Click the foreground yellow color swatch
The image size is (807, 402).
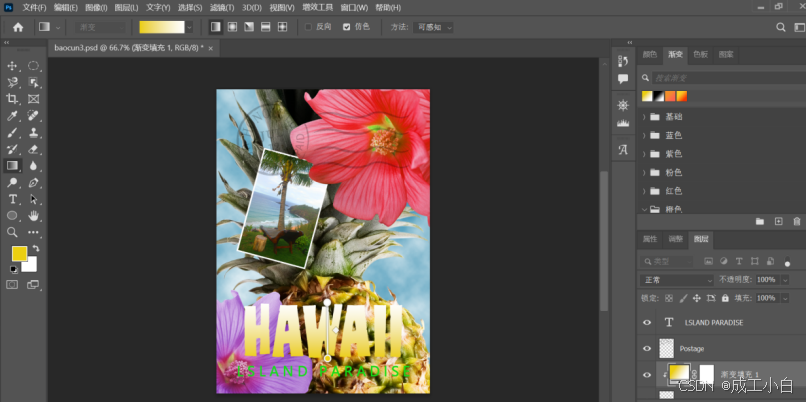click(x=20, y=253)
